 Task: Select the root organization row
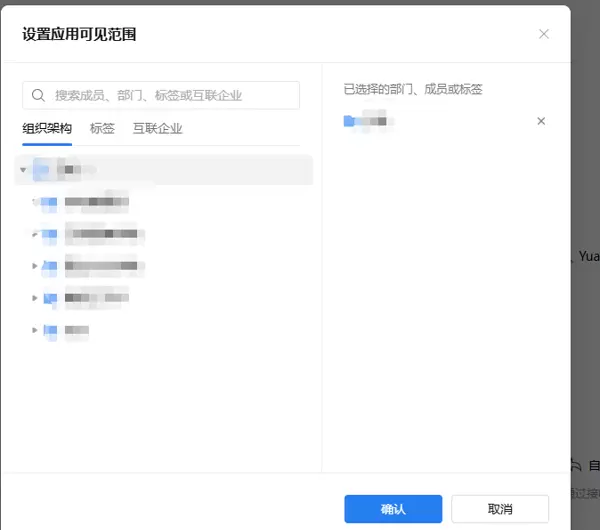pyautogui.click(x=165, y=171)
